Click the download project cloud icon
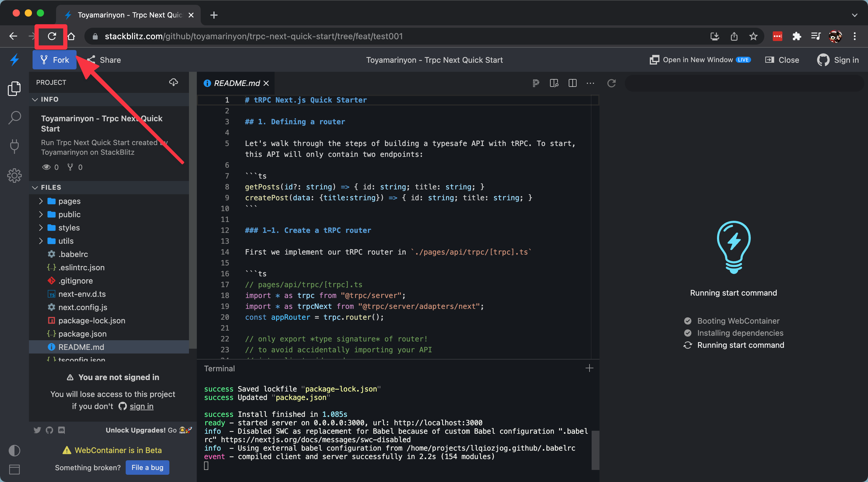Image resolution: width=868 pixels, height=482 pixels. point(174,82)
